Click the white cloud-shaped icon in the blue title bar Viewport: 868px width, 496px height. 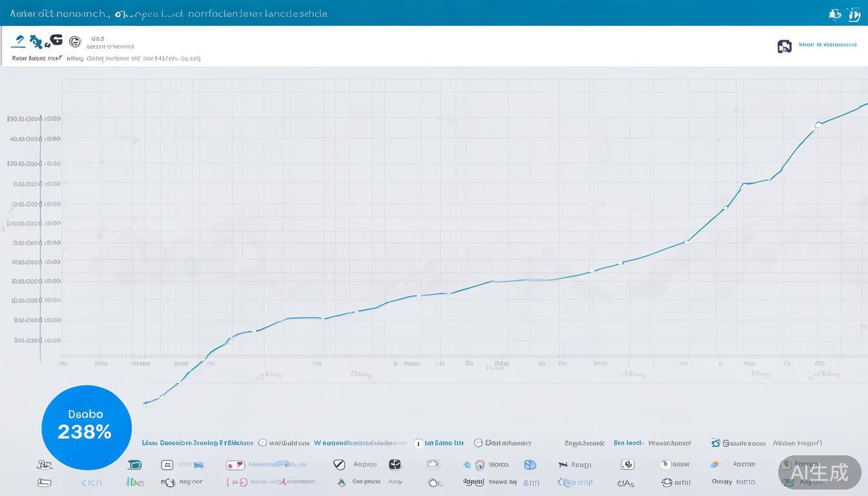[834, 14]
